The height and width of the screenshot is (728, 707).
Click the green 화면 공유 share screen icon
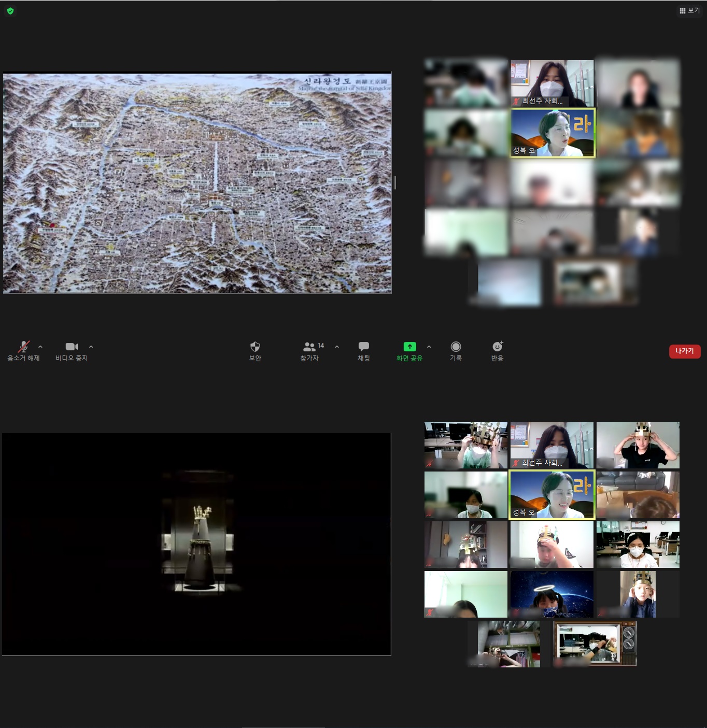[409, 347]
